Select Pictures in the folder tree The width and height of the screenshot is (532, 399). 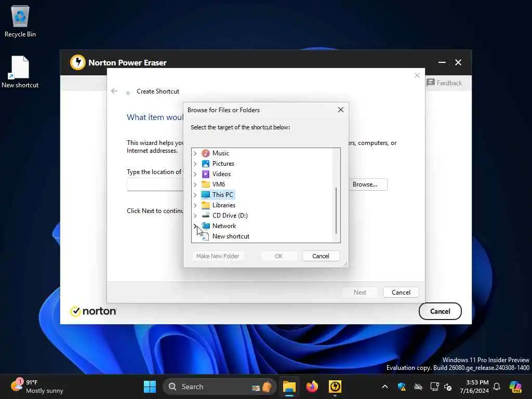(223, 164)
